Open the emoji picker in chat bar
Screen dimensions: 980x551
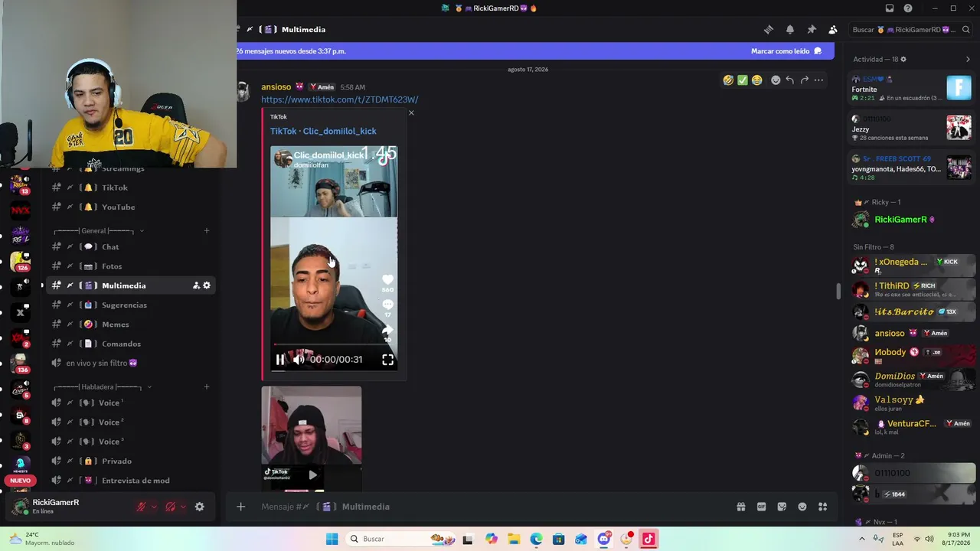click(x=802, y=507)
